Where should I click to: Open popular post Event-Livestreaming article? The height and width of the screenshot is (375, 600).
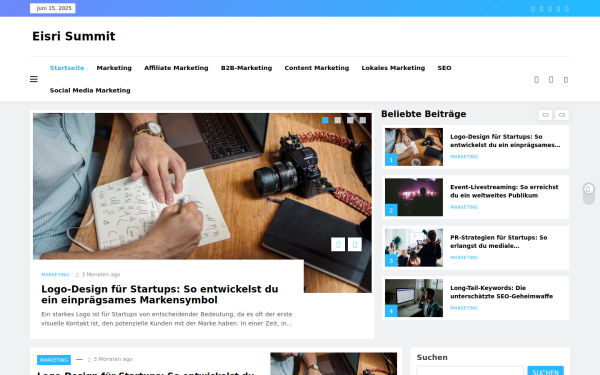click(504, 191)
